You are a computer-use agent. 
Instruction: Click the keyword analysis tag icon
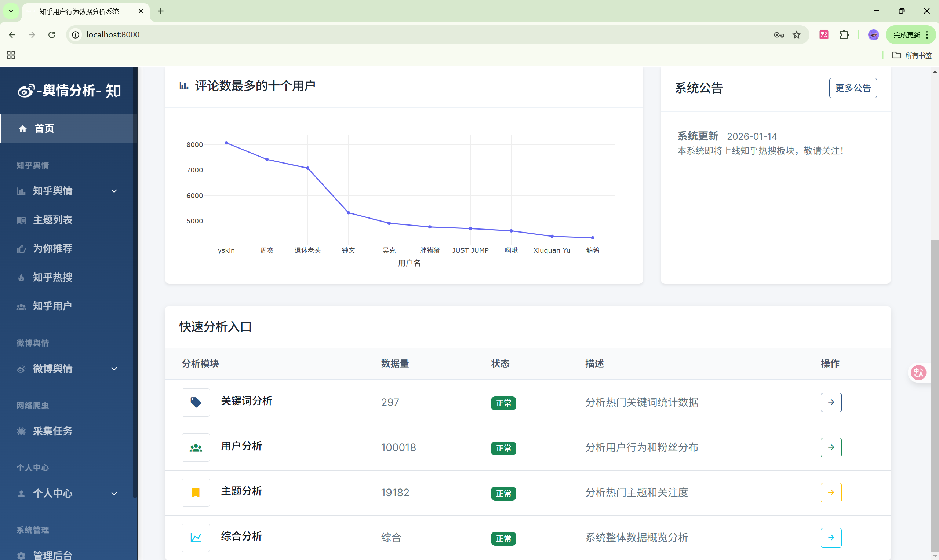(196, 402)
